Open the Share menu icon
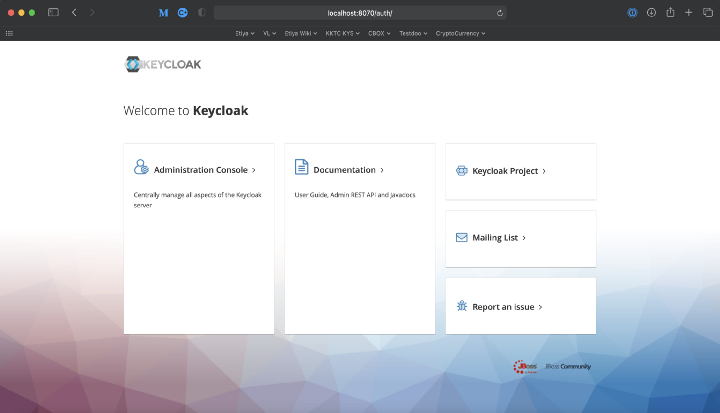Viewport: 720px width, 413px height. (x=670, y=12)
